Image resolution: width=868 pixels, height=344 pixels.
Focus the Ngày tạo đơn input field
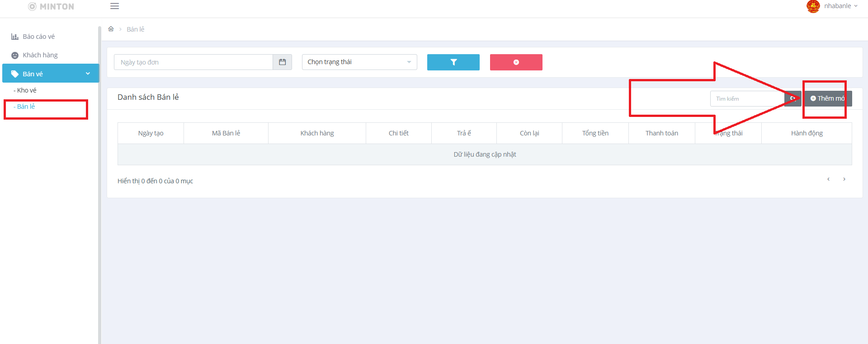click(193, 62)
